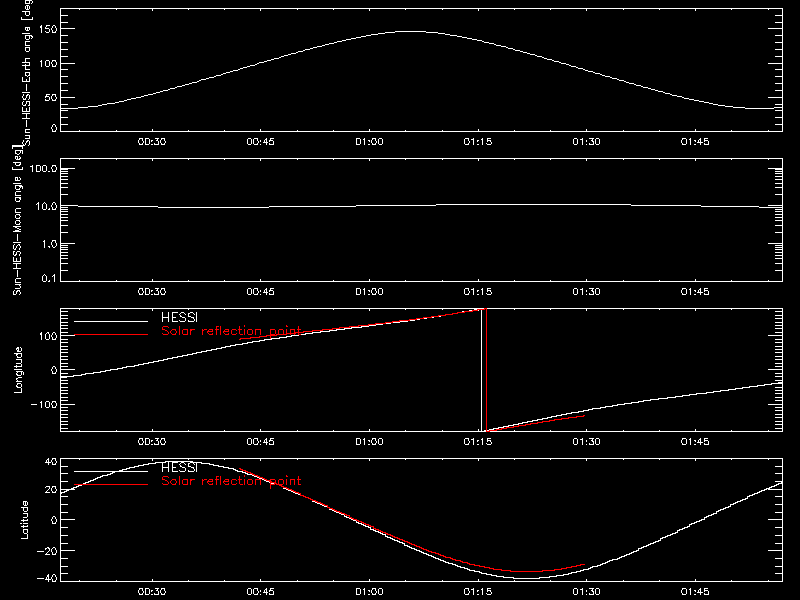Click red legend line sample in Latitude plot
The width and height of the screenshot is (800, 600).
[111, 485]
